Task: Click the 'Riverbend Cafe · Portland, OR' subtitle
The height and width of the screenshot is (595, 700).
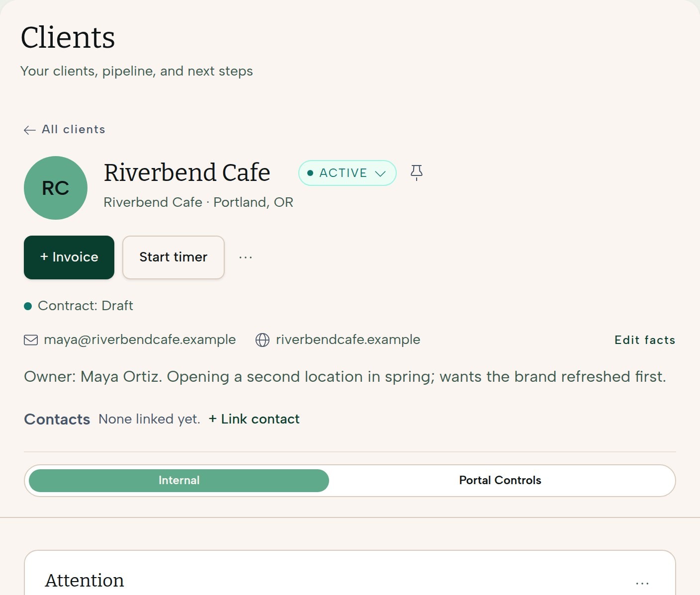Action: point(198,202)
